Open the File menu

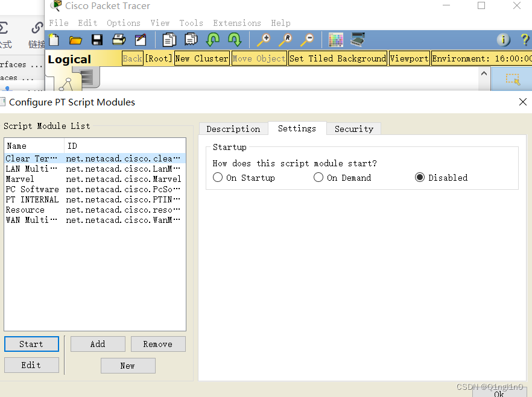(x=59, y=23)
